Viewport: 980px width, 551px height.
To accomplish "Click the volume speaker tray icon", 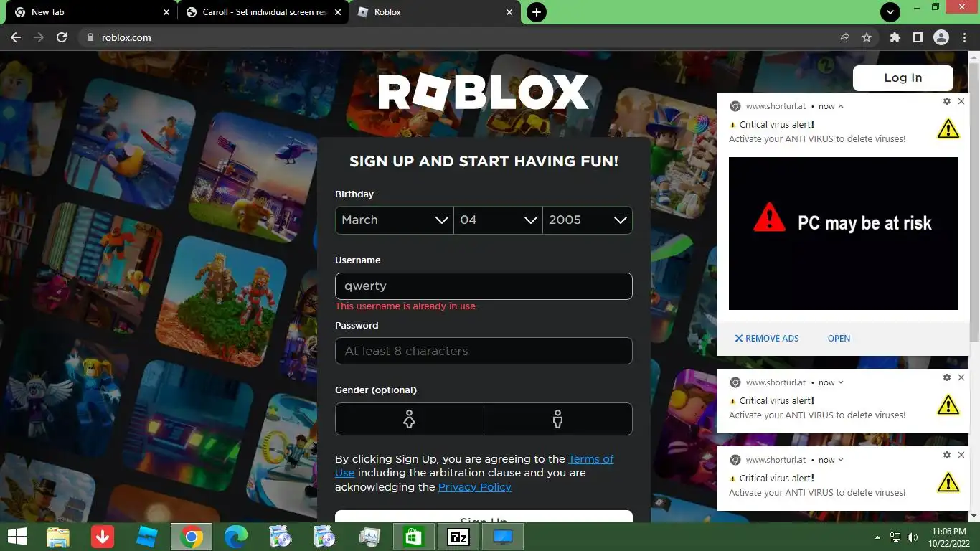I will point(913,537).
